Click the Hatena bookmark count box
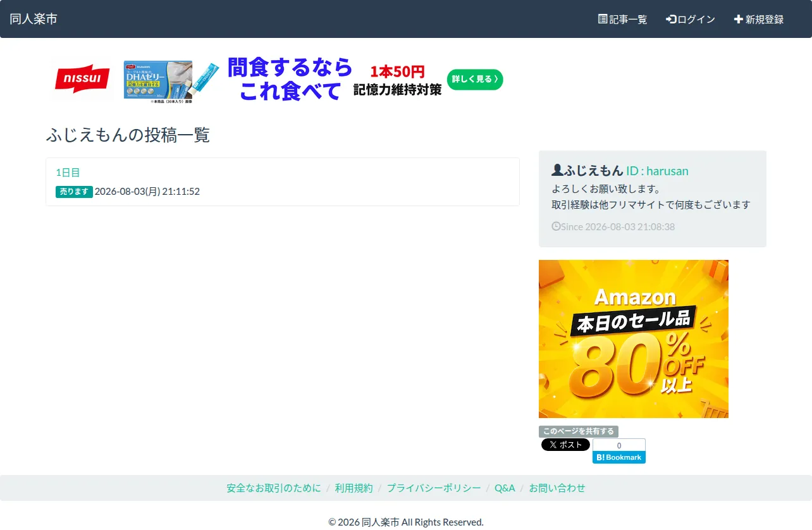812x530 pixels. pyautogui.click(x=619, y=445)
